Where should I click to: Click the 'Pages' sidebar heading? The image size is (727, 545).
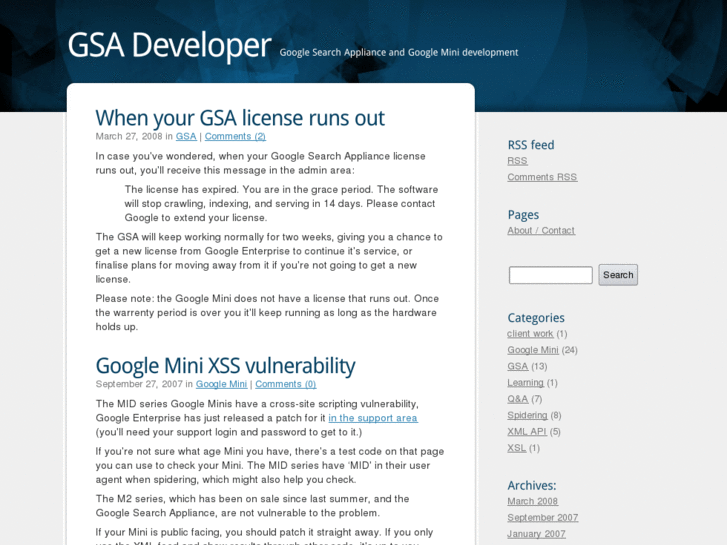tap(523, 215)
